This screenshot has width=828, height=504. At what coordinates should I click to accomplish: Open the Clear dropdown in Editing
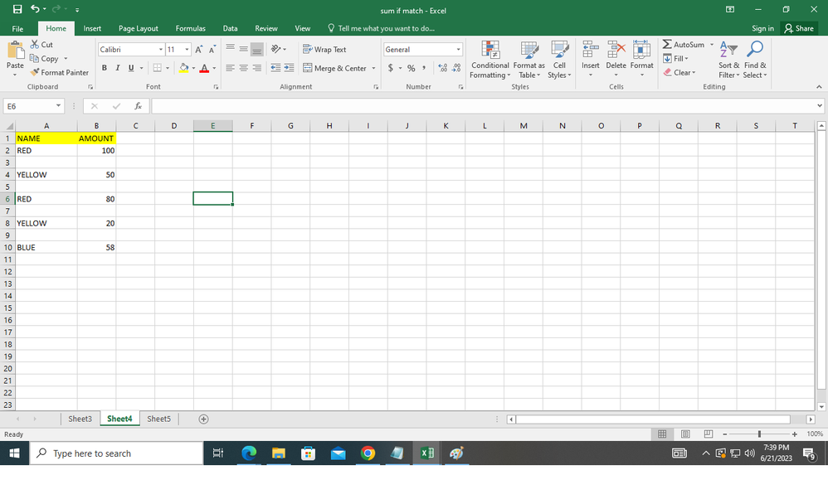pyautogui.click(x=679, y=72)
